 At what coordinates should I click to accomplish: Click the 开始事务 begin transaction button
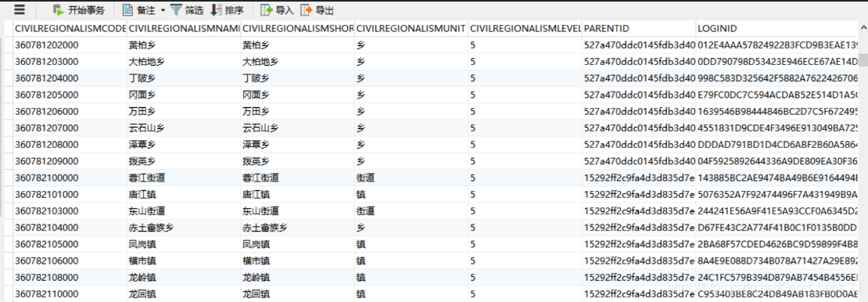tap(79, 10)
